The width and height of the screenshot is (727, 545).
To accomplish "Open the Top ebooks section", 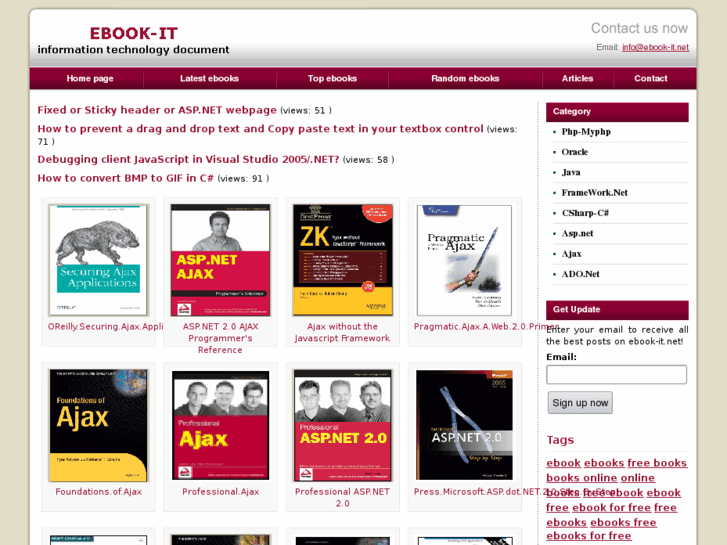I will [x=332, y=78].
